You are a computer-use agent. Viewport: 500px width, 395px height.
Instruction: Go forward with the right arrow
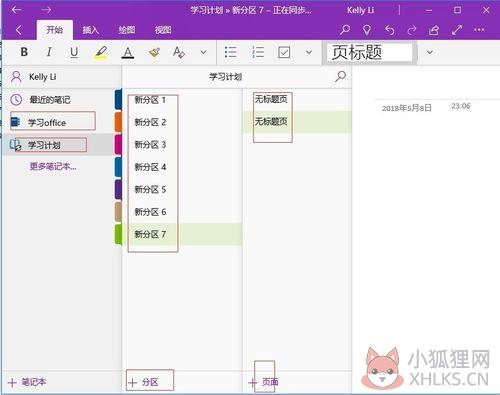tap(46, 10)
